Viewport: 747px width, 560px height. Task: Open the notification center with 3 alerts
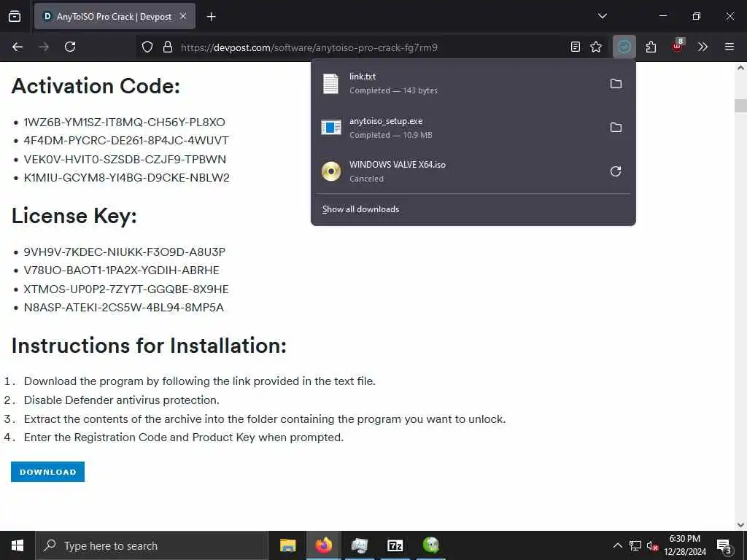724,547
